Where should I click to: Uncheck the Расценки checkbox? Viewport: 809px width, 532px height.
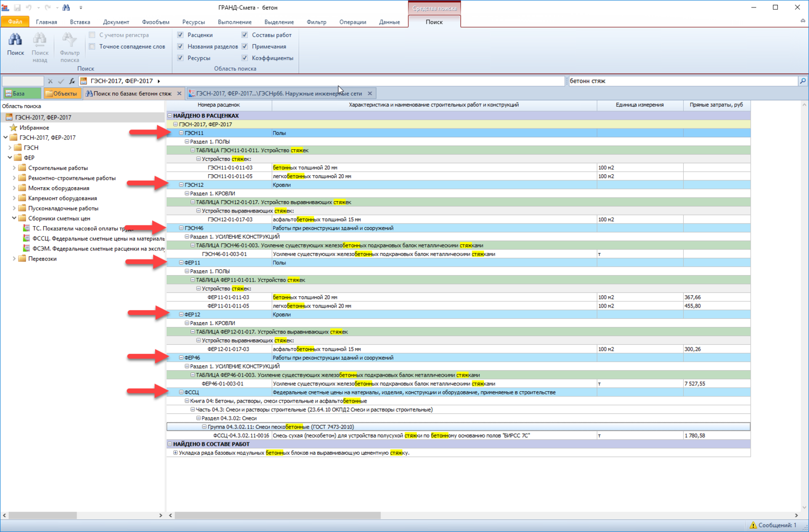[x=181, y=35]
